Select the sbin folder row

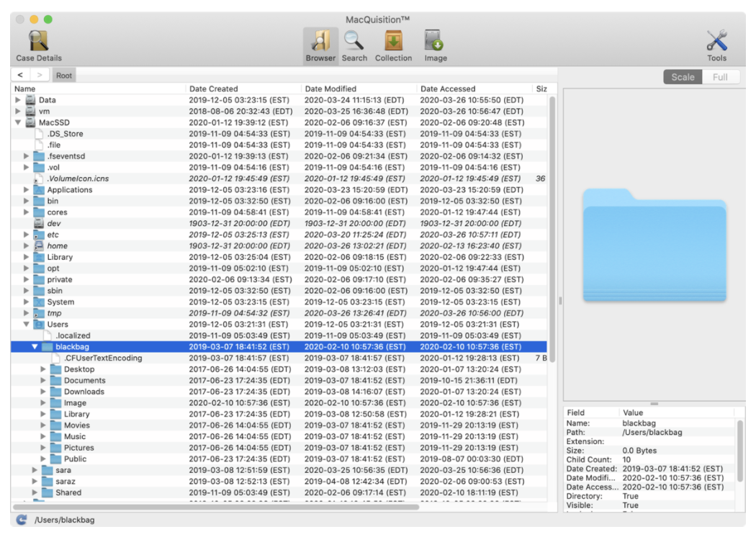pyautogui.click(x=279, y=291)
